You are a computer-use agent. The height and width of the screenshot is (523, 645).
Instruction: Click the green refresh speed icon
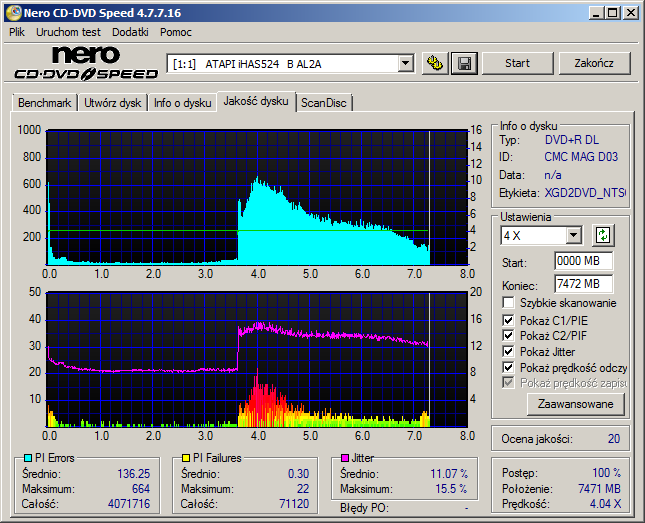(x=603, y=235)
